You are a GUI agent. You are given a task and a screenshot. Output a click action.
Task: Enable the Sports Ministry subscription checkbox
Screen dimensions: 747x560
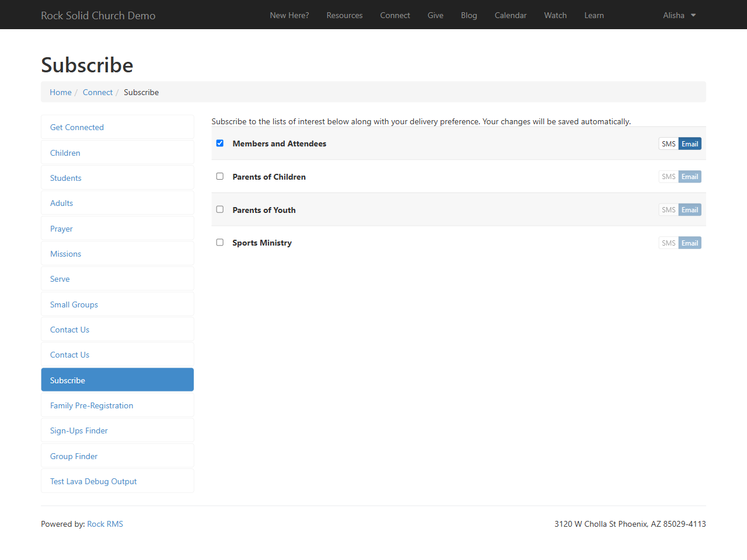coord(220,243)
